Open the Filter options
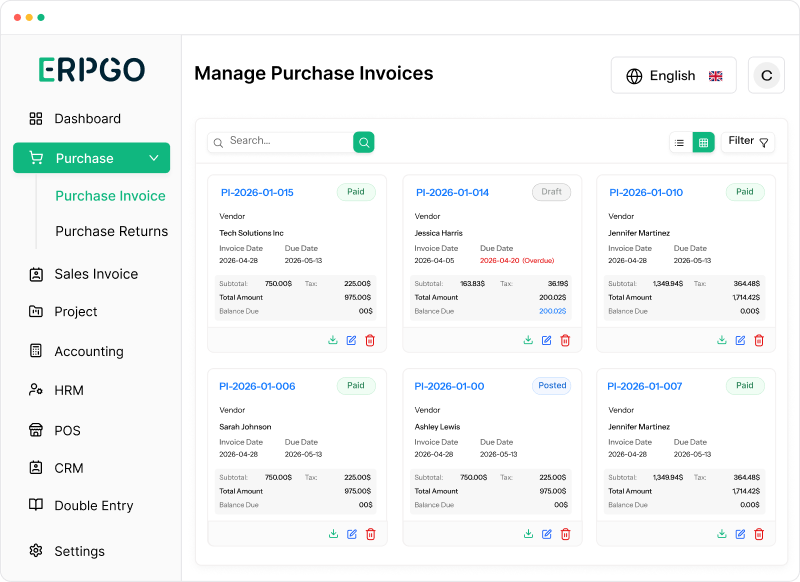The height and width of the screenshot is (582, 800). [x=748, y=142]
